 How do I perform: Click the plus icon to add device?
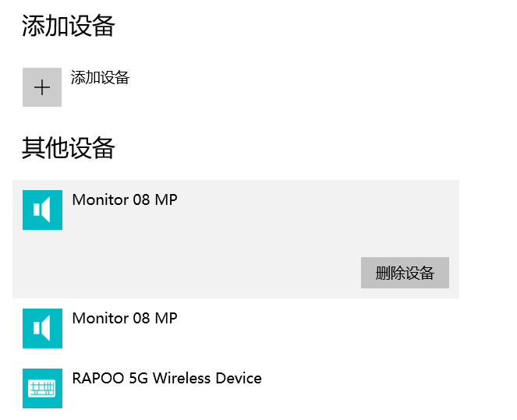tap(42, 87)
